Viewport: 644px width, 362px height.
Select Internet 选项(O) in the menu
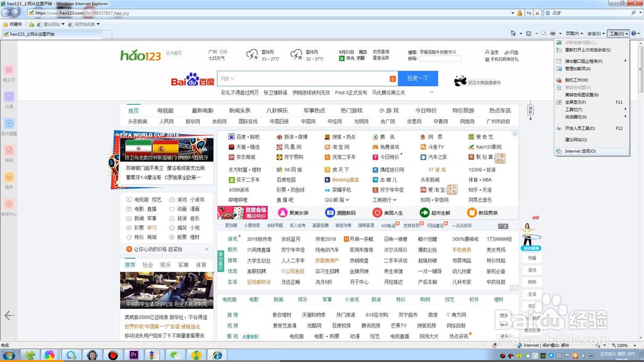tap(592, 152)
